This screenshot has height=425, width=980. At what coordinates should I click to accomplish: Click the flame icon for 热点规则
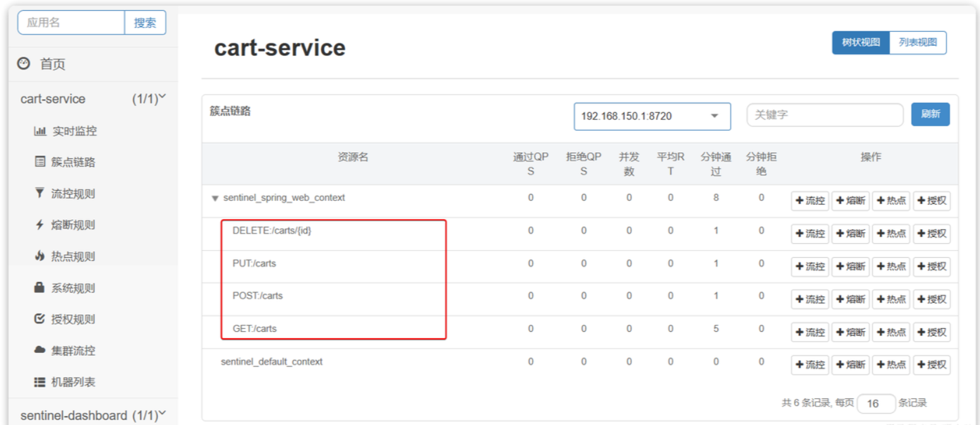39,257
